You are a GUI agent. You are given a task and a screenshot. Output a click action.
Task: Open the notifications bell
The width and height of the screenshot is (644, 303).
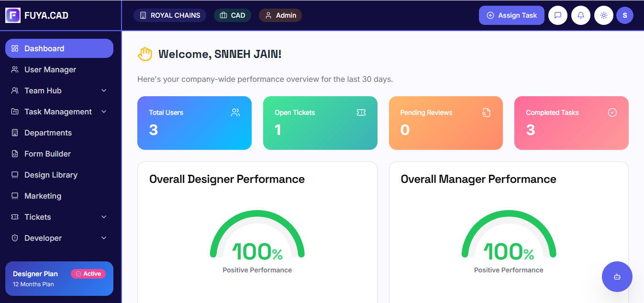580,15
